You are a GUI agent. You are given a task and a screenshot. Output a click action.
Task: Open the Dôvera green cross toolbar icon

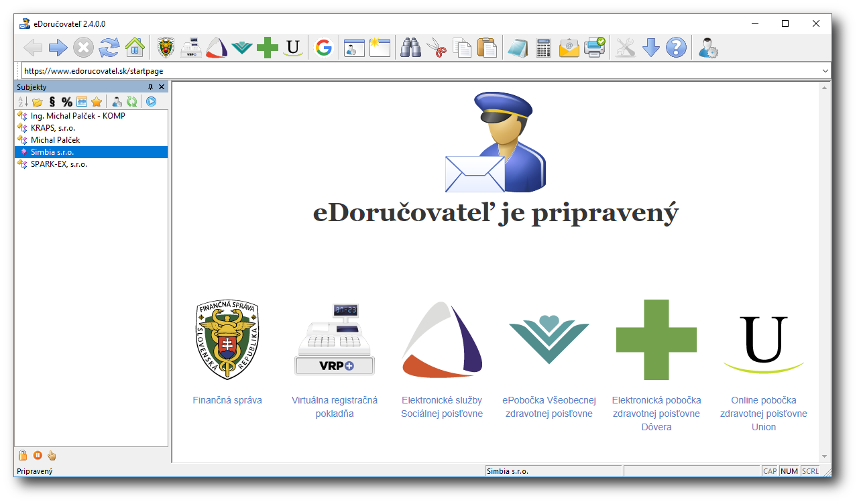267,48
